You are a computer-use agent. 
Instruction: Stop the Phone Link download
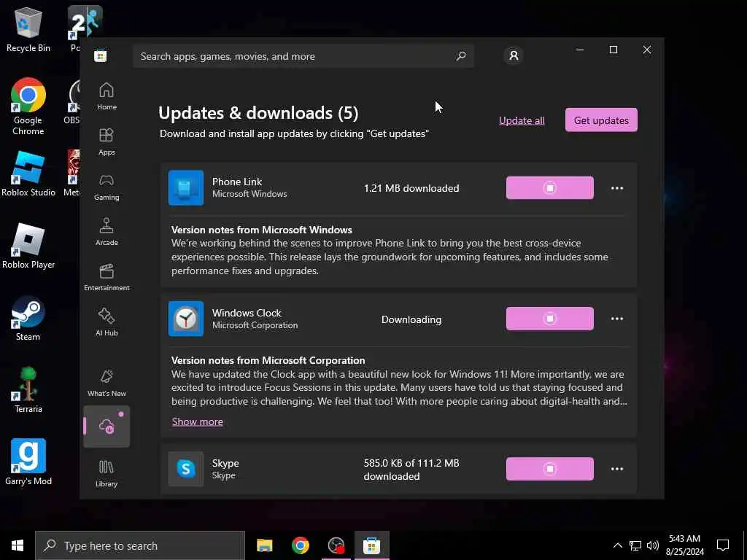pyautogui.click(x=550, y=187)
